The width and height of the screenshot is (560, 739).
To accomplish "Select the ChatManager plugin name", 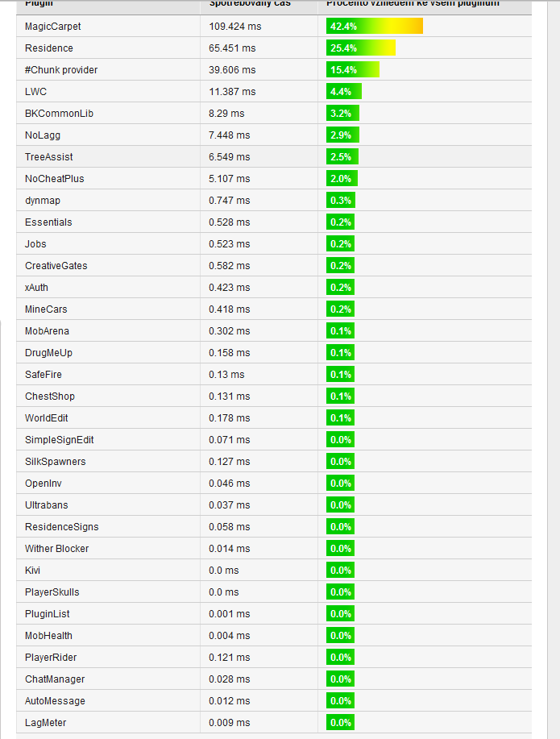I will pos(55,679).
